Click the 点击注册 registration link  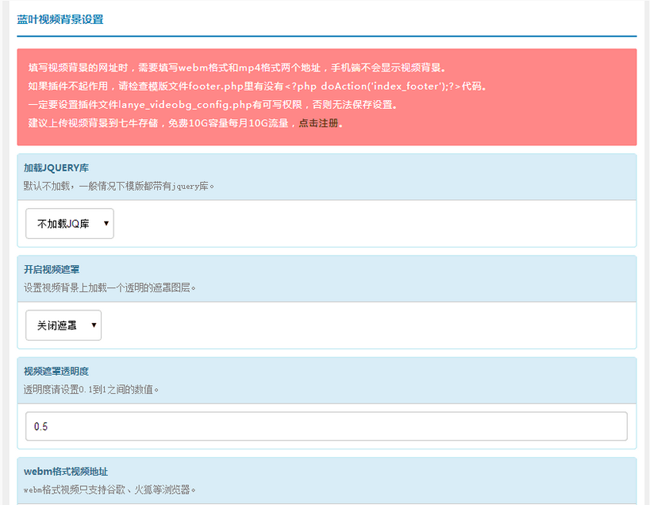pos(319,123)
